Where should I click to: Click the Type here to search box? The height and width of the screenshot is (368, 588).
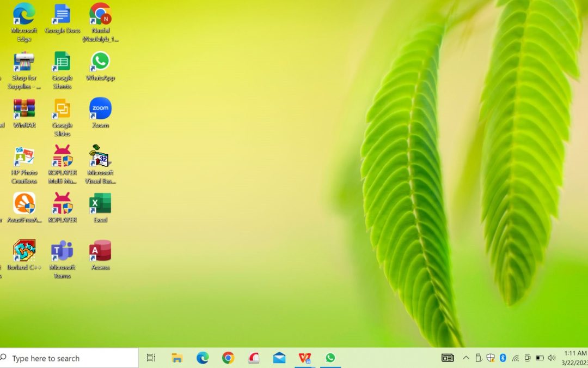pos(69,358)
